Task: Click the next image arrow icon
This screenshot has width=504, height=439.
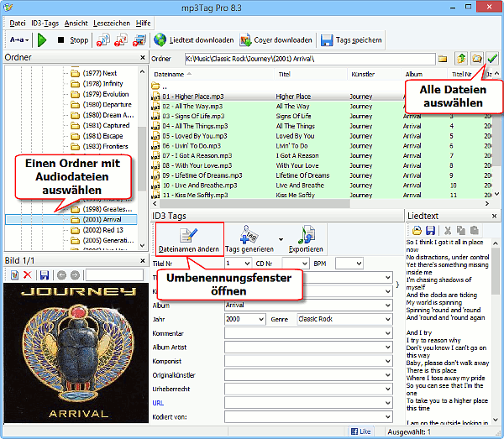Action: [75, 275]
